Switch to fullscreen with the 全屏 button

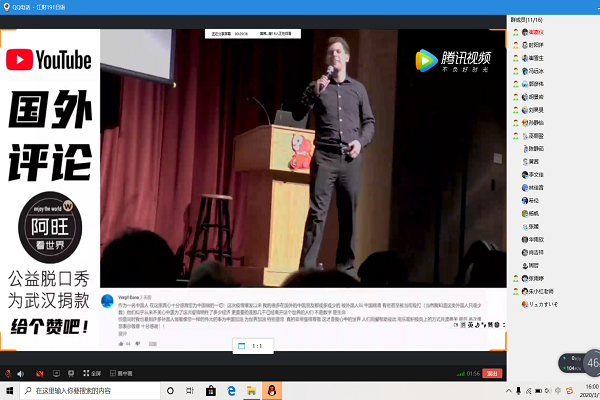tap(92, 373)
